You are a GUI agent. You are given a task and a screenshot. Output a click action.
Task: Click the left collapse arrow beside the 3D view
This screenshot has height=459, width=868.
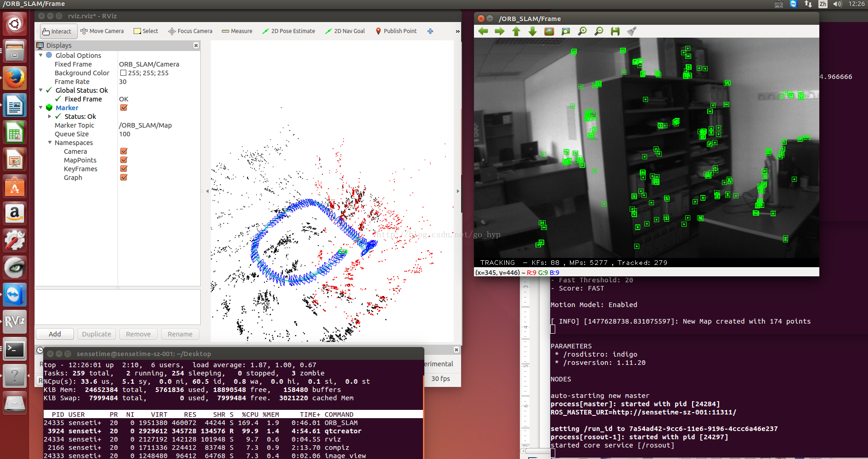tap(207, 191)
